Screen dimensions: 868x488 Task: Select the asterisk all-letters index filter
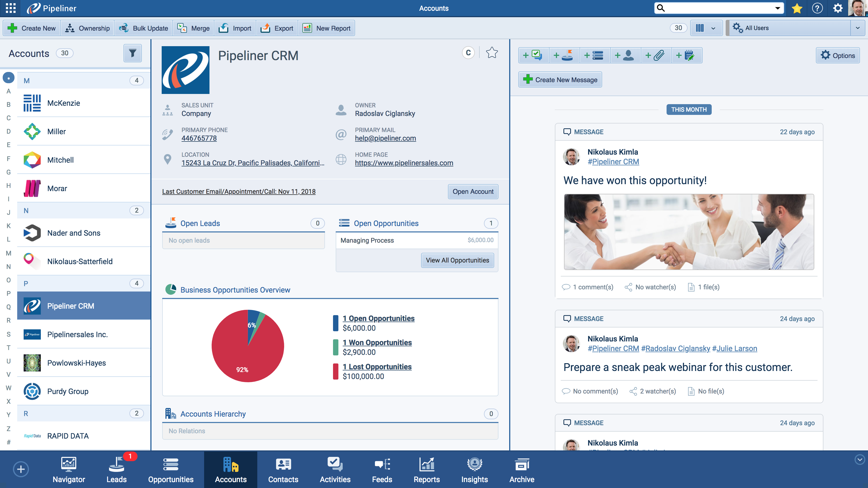click(x=8, y=78)
